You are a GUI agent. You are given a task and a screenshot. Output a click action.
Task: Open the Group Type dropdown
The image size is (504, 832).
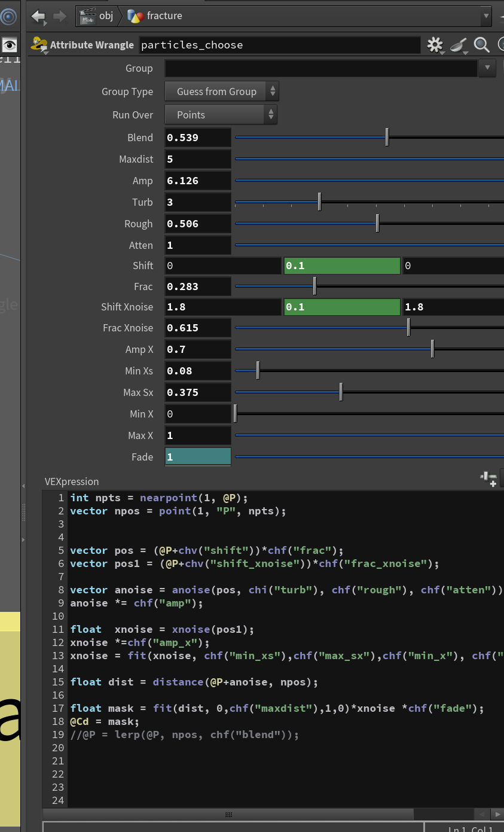221,92
